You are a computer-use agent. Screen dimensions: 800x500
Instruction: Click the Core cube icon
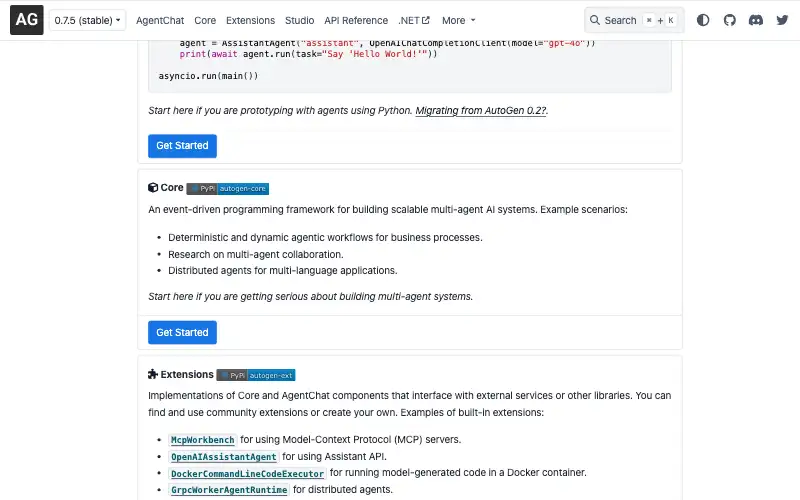[x=153, y=188]
